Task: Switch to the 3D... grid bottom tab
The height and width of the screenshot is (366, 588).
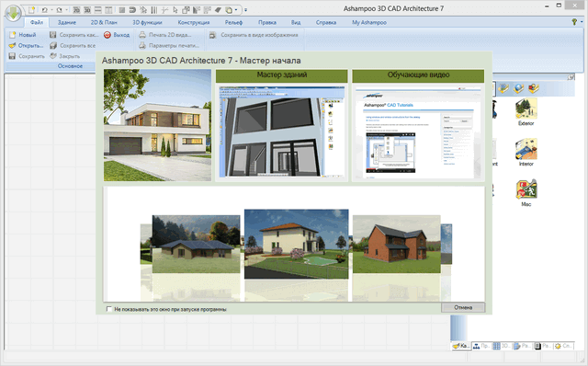Action: [502, 346]
